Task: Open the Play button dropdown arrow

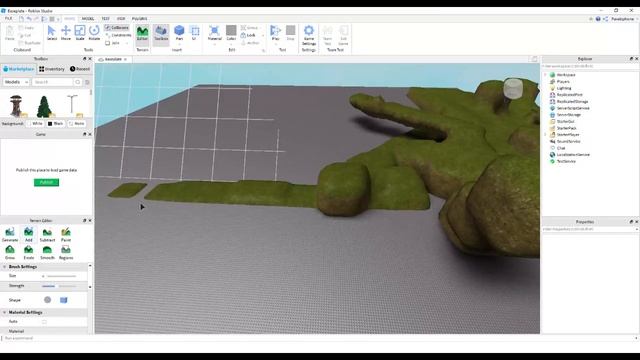Action: point(276,44)
